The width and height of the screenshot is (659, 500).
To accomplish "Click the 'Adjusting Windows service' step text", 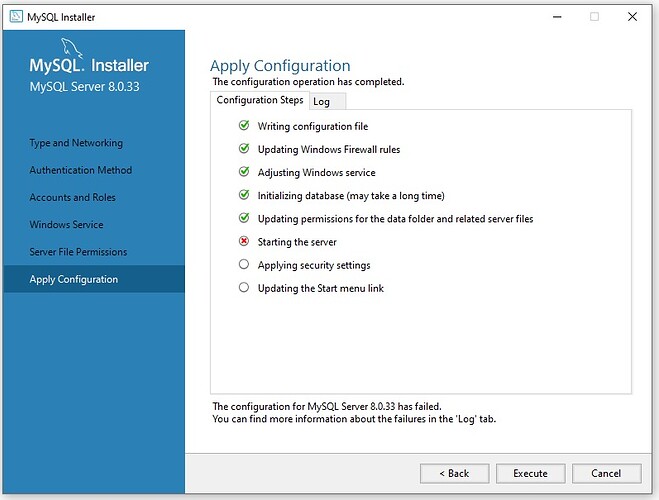I will [316, 173].
